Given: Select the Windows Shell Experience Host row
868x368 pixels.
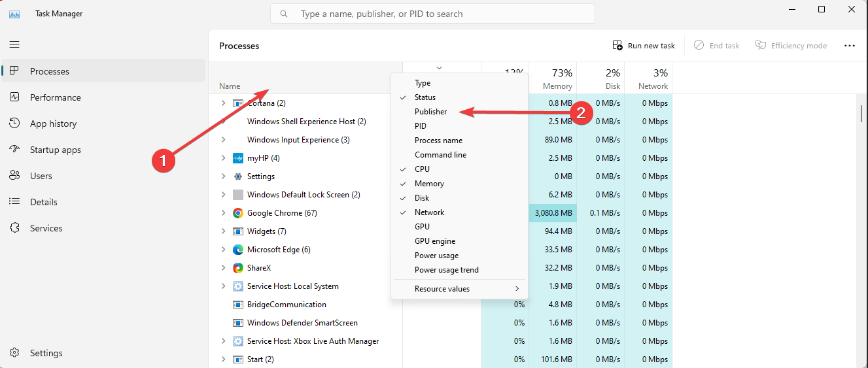Looking at the screenshot, I should [x=305, y=122].
